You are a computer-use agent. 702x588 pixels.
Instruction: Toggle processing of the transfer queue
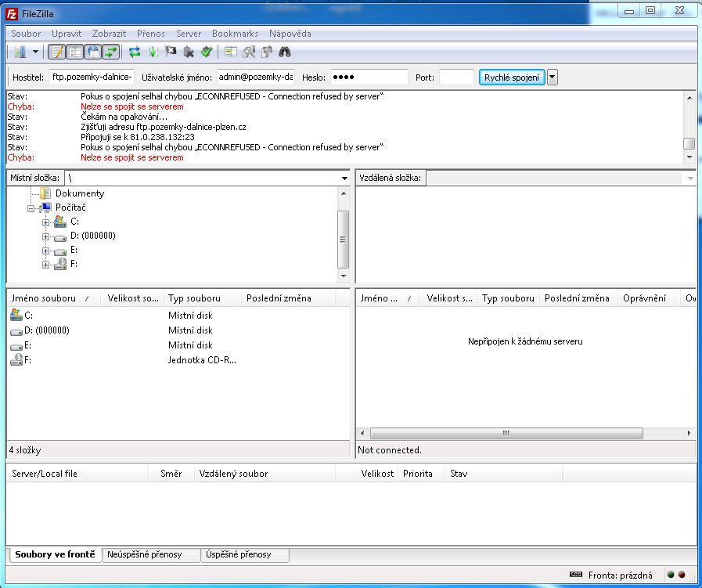point(153,52)
